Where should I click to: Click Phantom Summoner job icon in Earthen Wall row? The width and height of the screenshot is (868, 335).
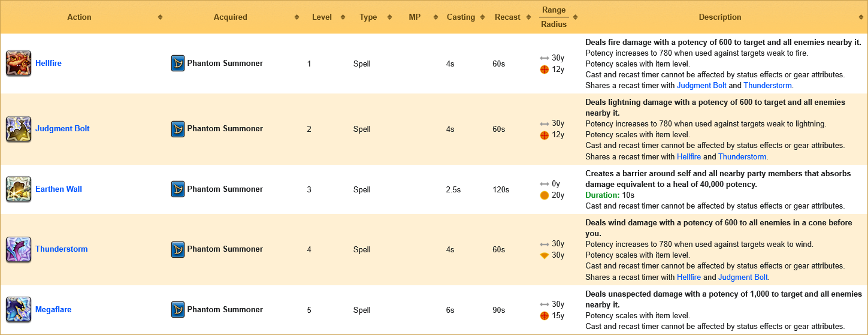tap(178, 189)
